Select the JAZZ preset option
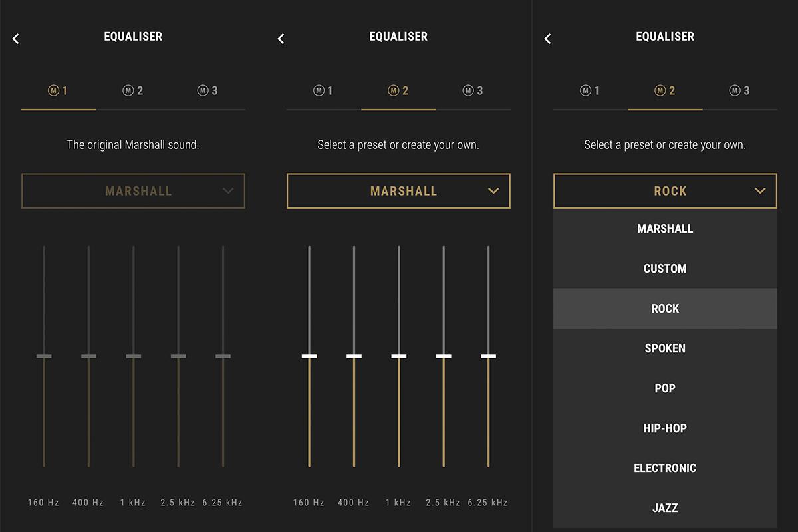The height and width of the screenshot is (532, 798). [665, 508]
